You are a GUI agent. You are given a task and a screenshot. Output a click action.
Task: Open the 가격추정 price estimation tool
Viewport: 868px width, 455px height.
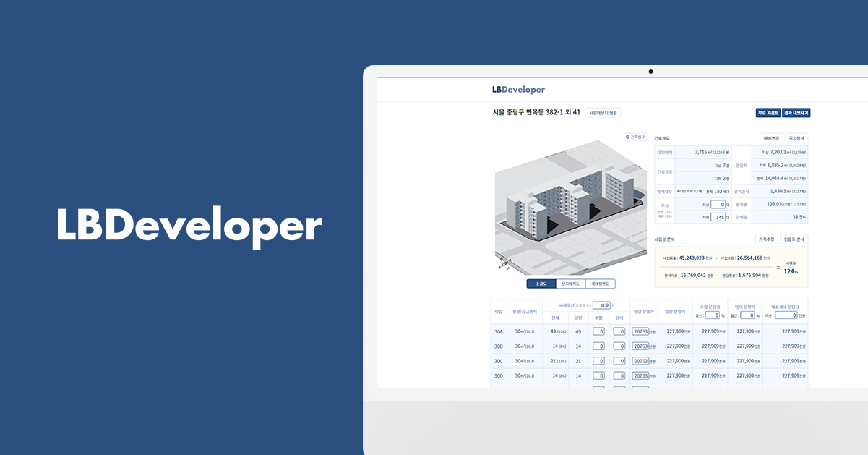(768, 239)
